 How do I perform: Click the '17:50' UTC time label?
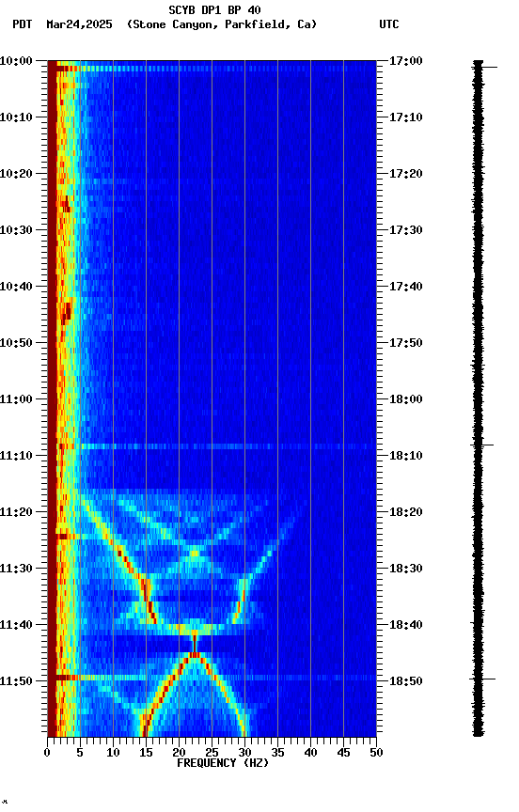[406, 343]
